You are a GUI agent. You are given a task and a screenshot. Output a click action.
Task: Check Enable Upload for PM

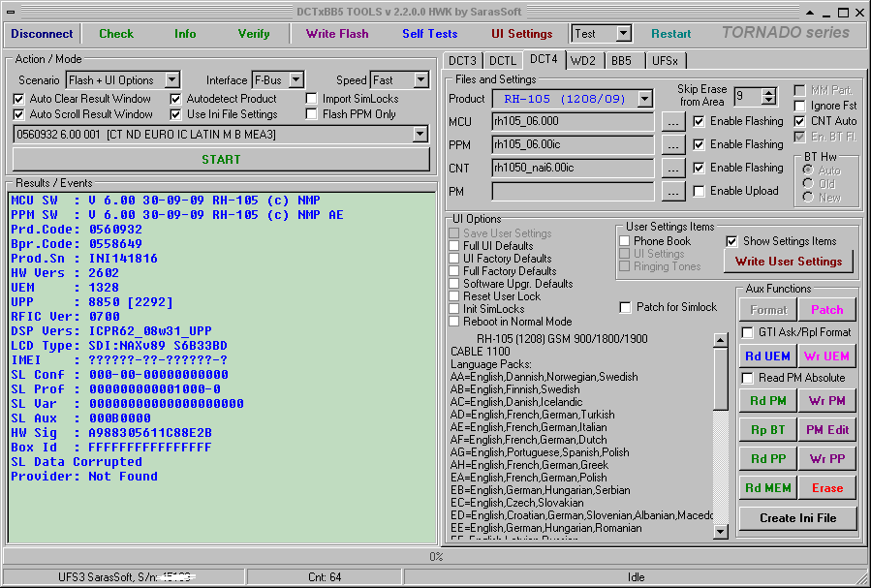coord(700,191)
